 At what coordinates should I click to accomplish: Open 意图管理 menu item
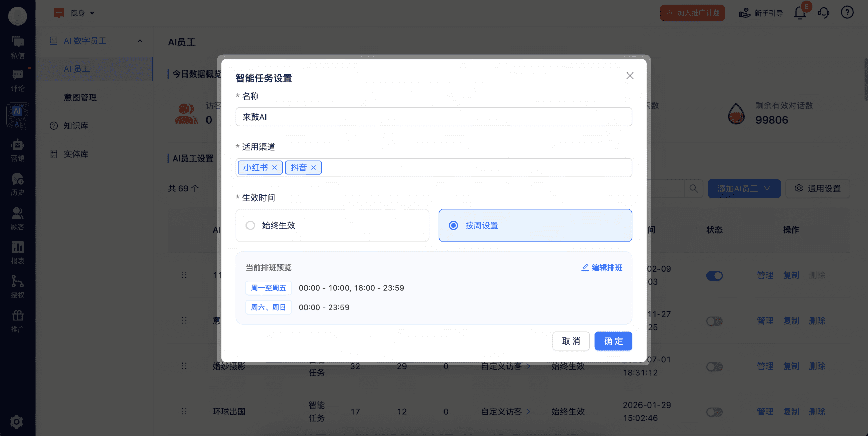[80, 98]
